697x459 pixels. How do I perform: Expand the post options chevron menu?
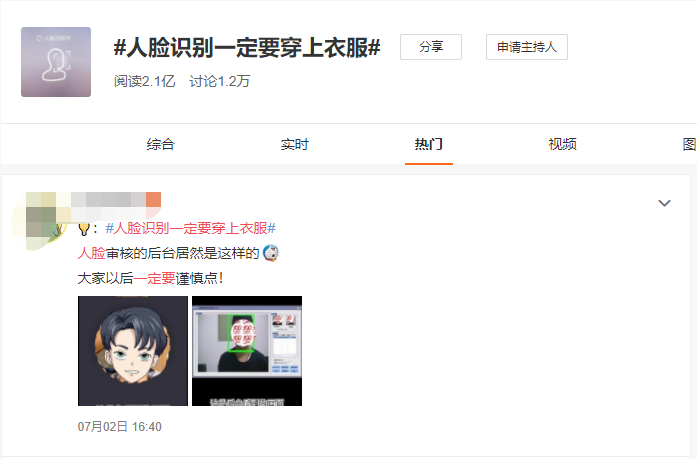(x=664, y=203)
